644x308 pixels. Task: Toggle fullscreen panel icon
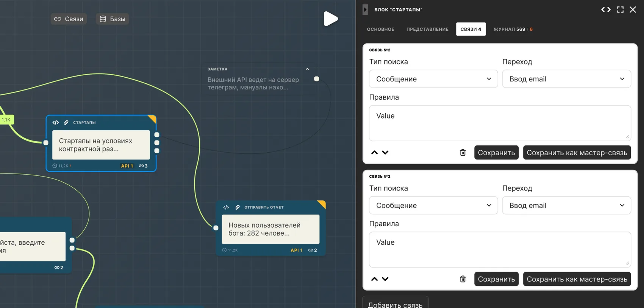pyautogui.click(x=620, y=9)
